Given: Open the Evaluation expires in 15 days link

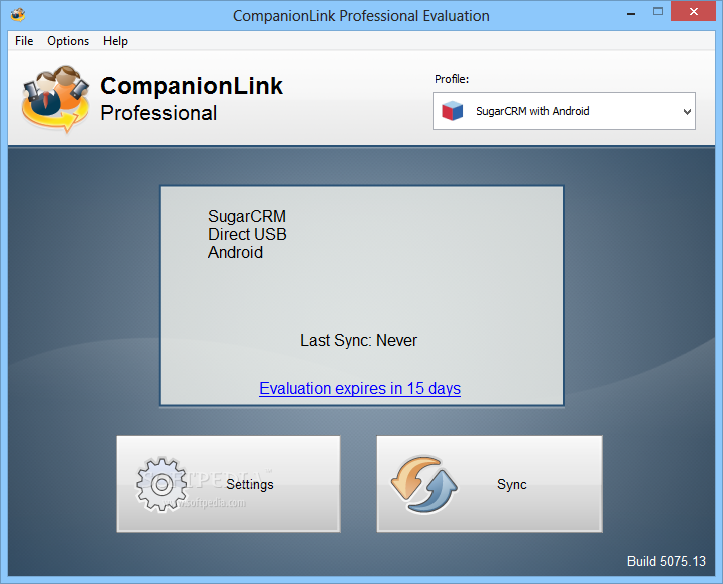Looking at the screenshot, I should tap(360, 389).
